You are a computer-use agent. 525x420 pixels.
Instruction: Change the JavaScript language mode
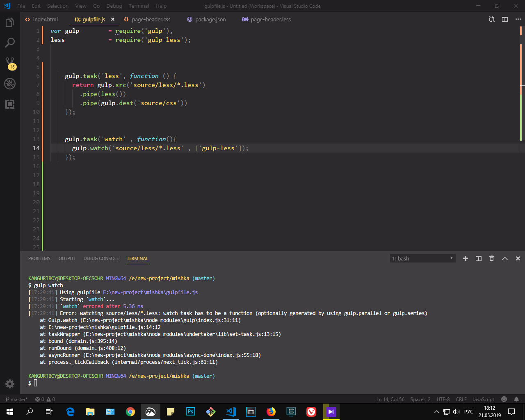coord(483,399)
